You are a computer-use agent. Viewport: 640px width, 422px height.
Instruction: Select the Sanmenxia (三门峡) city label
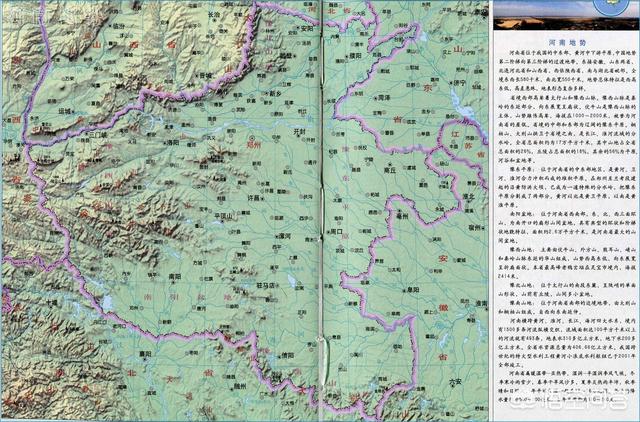(x=97, y=134)
